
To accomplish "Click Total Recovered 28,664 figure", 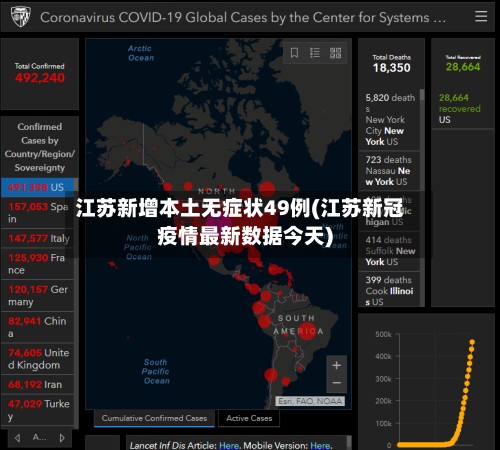I will click(x=463, y=67).
